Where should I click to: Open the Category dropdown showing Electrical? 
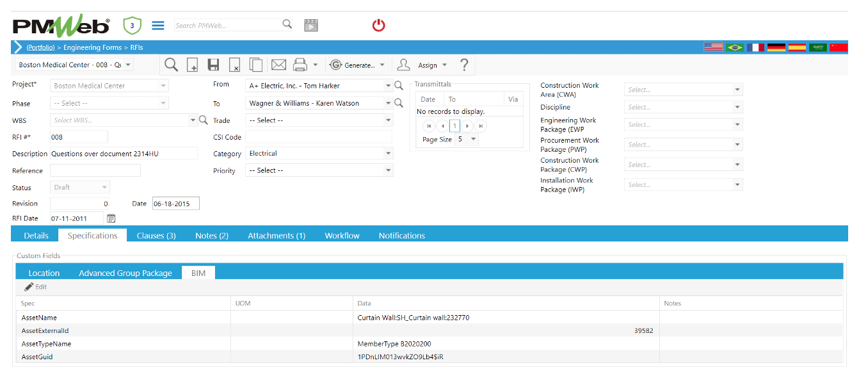point(387,153)
